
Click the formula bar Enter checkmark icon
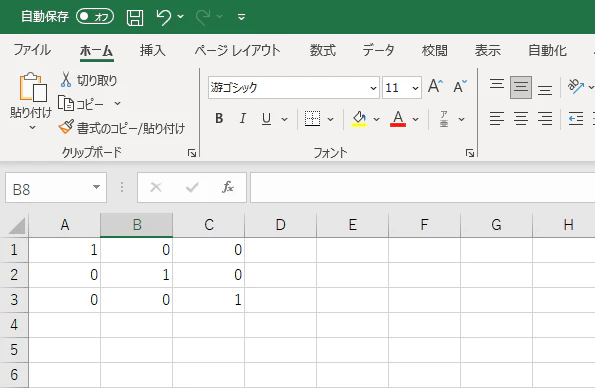[x=192, y=187]
